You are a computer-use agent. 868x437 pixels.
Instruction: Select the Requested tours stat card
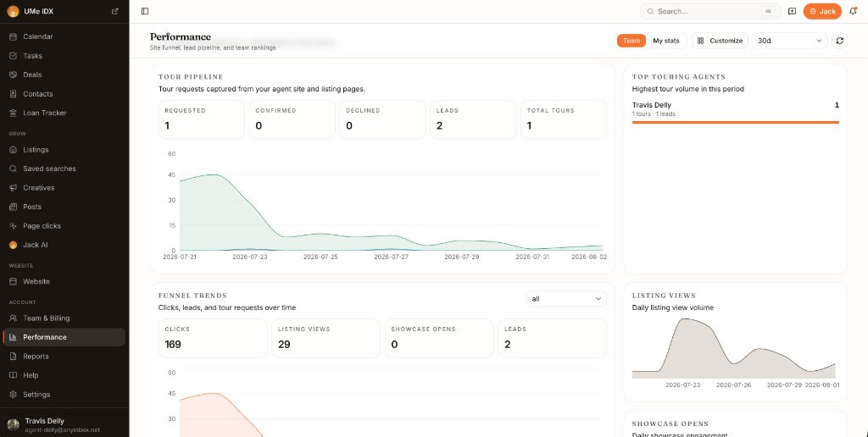(x=202, y=119)
